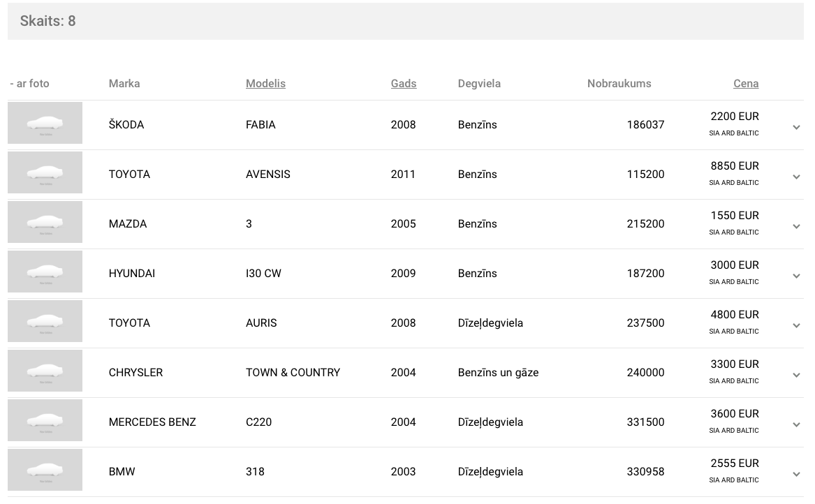Screen dimensions: 815x504
Task: Select the CHRYSLER make cell
Action: [x=135, y=373]
